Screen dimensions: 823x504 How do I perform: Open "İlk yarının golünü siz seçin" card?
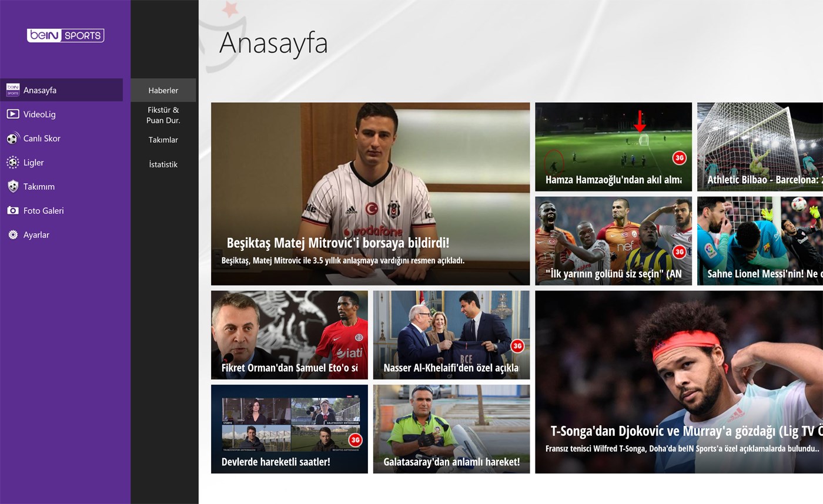click(x=613, y=241)
